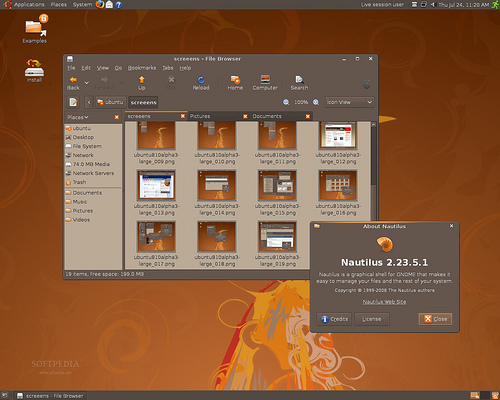Close the Places side pane
Viewport: 500px width, 400px height.
click(x=117, y=117)
